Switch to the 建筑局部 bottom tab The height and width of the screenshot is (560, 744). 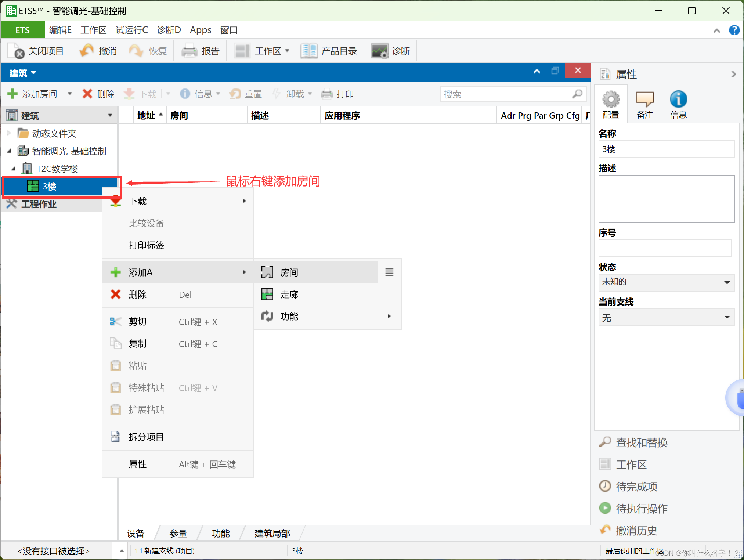(272, 533)
